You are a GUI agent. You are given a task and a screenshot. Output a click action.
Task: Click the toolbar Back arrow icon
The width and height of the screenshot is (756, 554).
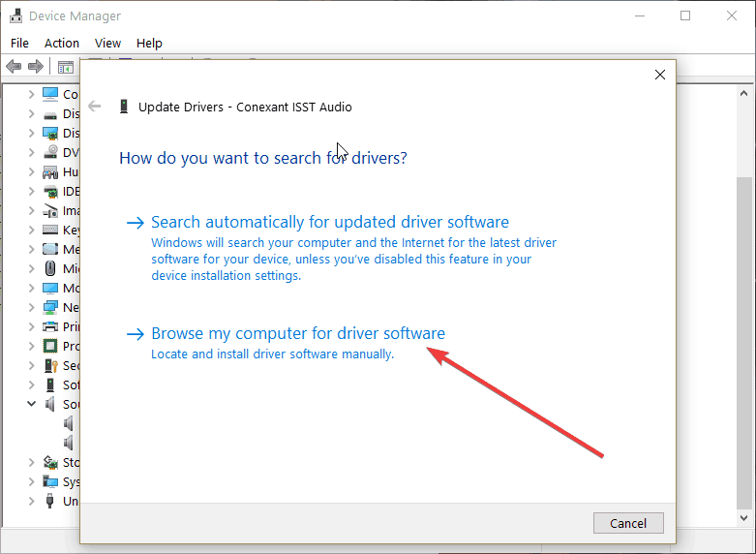[x=14, y=66]
